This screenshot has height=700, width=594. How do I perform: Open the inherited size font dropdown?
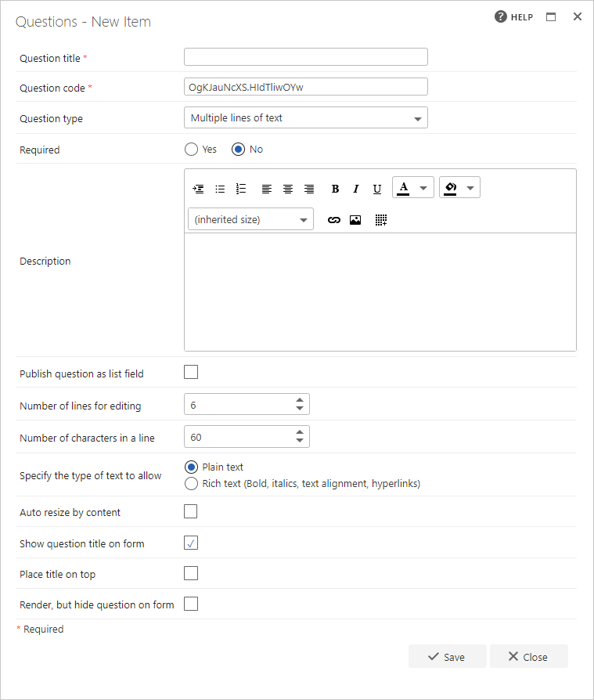tap(250, 219)
